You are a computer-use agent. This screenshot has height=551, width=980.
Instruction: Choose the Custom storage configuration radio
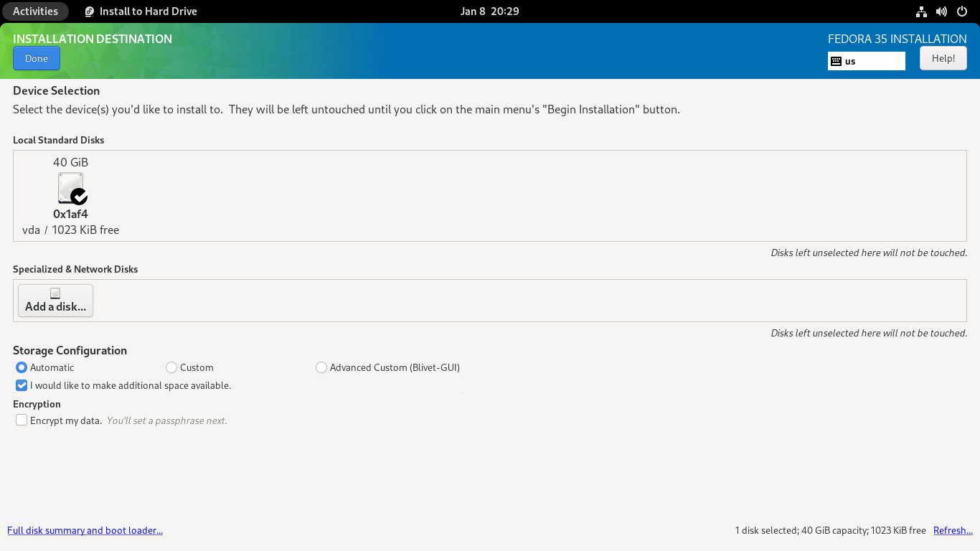tap(171, 367)
